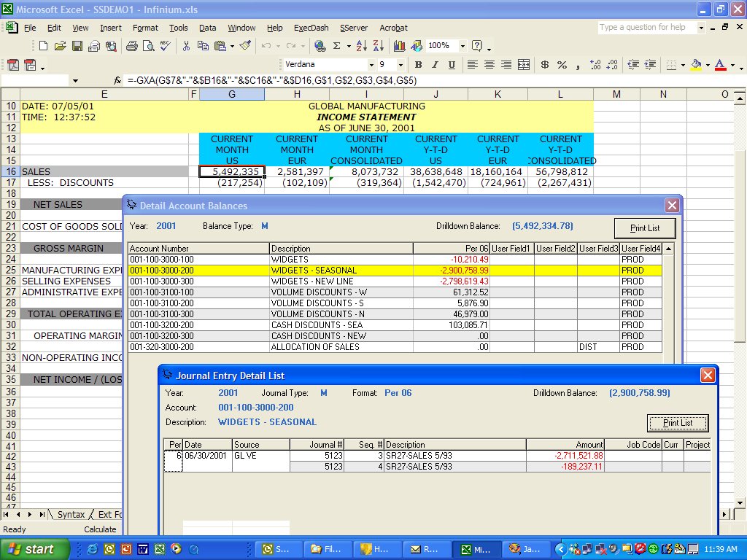Screen dimensions: 747x560
Task: Click the first Acrobat PDF toolbar icon
Action: 13,65
